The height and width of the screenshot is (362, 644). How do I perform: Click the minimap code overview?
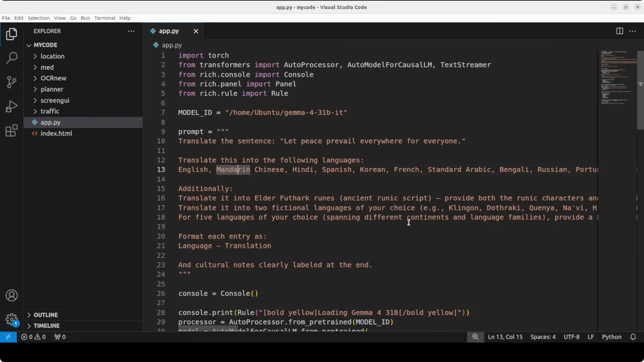coord(618,77)
